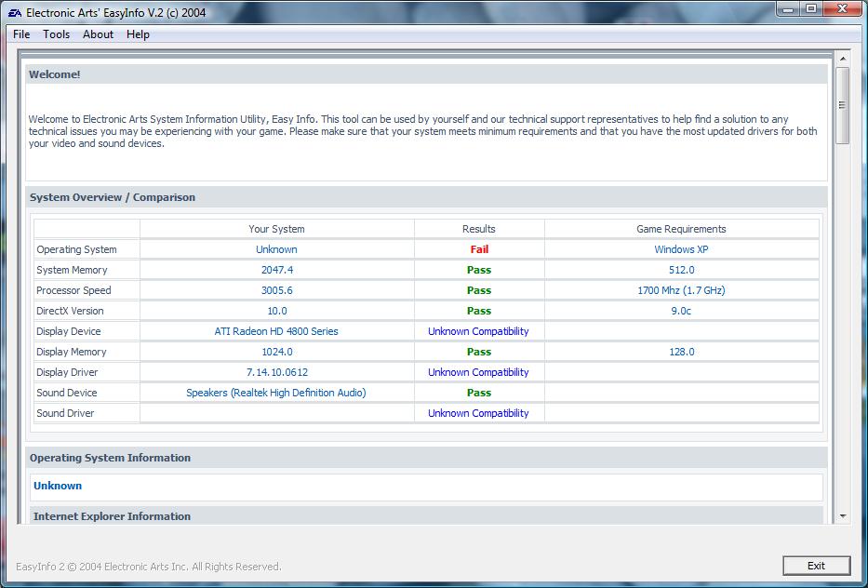This screenshot has height=588, width=868.
Task: Maximize the EasyInfo window
Action: 811,9
